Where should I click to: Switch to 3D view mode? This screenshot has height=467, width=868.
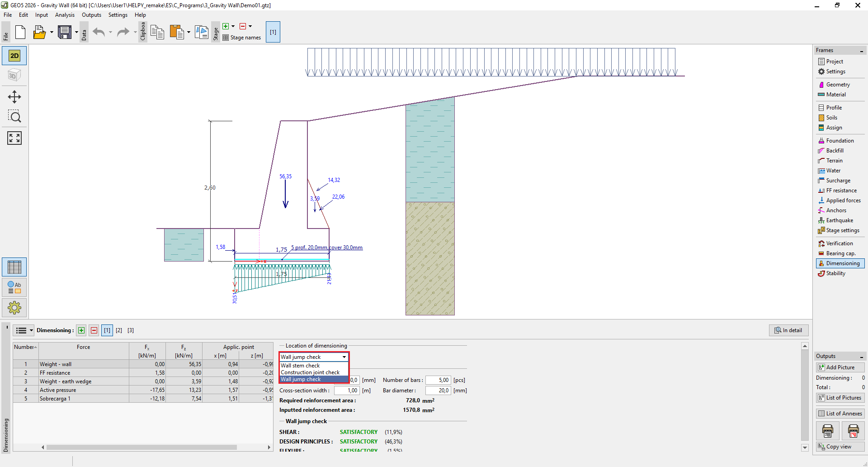(x=14, y=75)
